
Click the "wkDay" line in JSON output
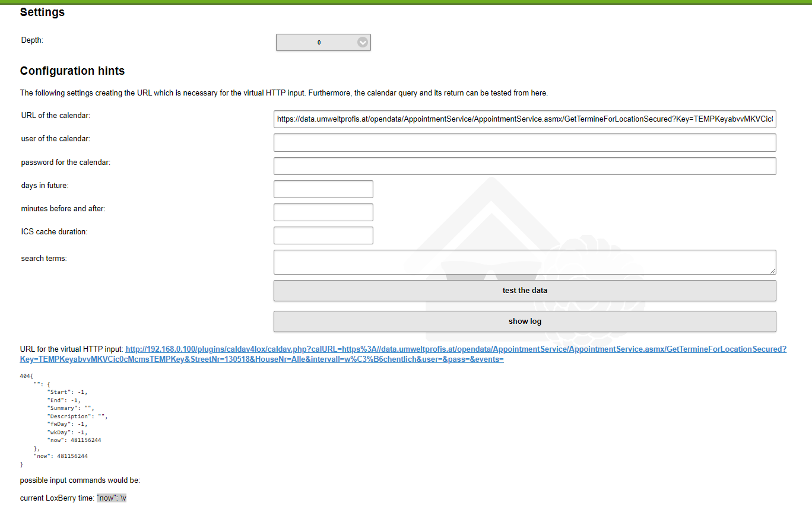67,432
